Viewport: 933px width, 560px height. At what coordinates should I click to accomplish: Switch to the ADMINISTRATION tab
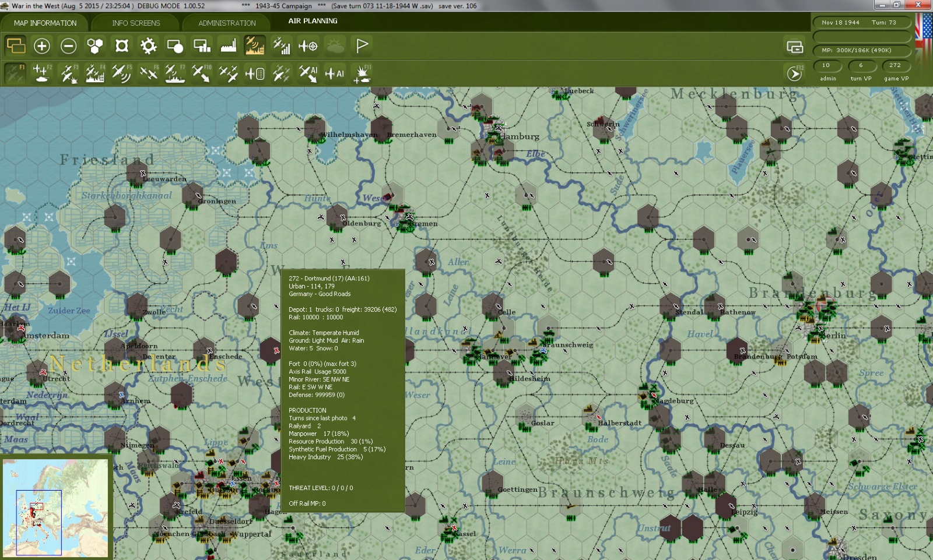click(x=227, y=23)
